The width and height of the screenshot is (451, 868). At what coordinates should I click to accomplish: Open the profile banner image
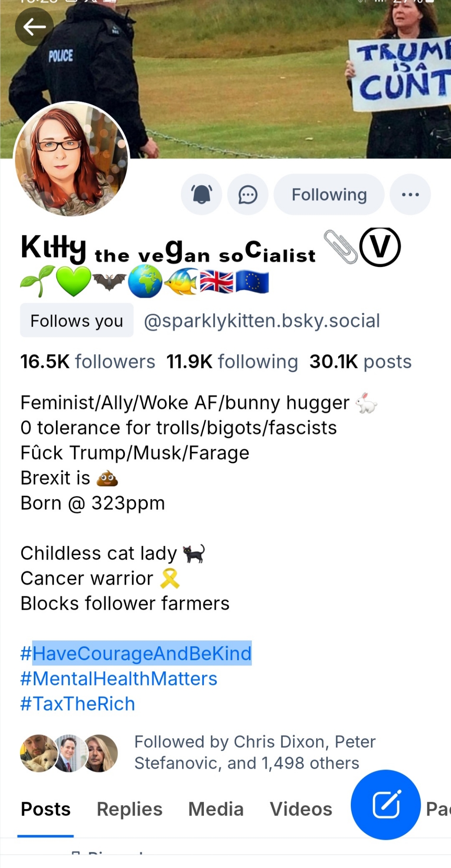pyautogui.click(x=243, y=78)
